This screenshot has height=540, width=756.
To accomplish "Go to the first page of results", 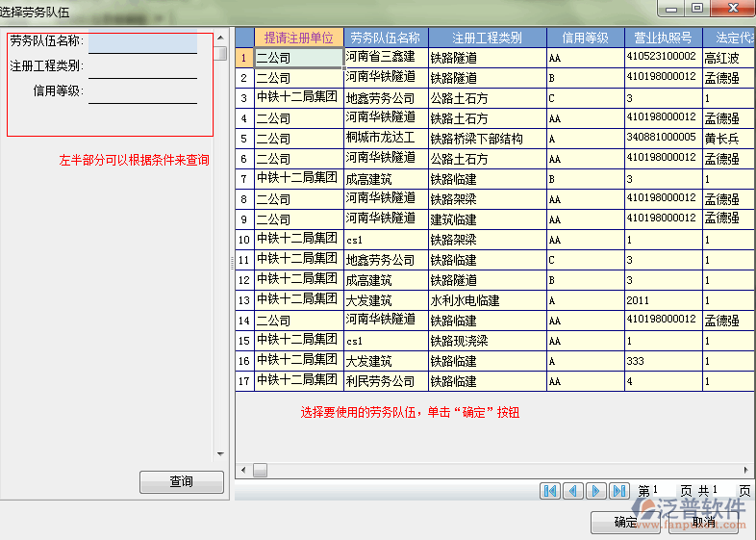I will pyautogui.click(x=550, y=491).
